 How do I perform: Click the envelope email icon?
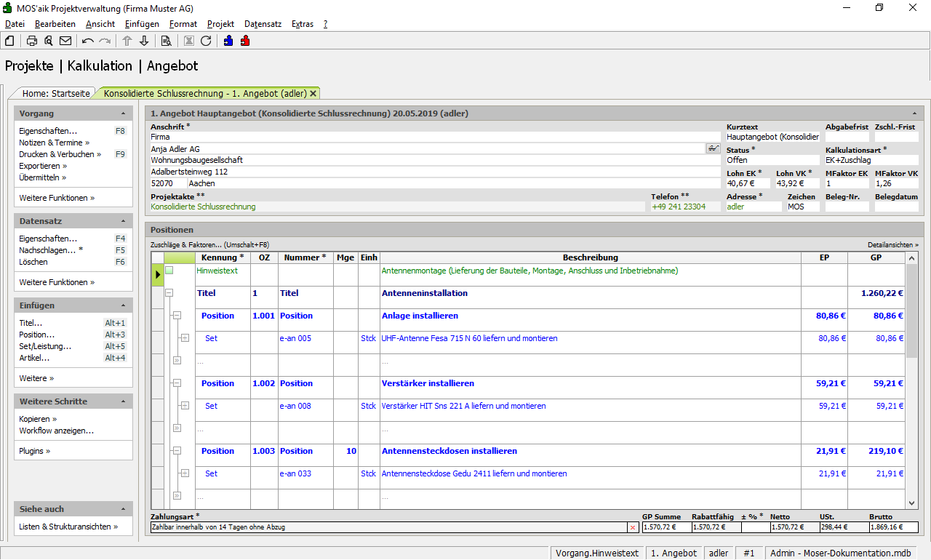tap(65, 41)
